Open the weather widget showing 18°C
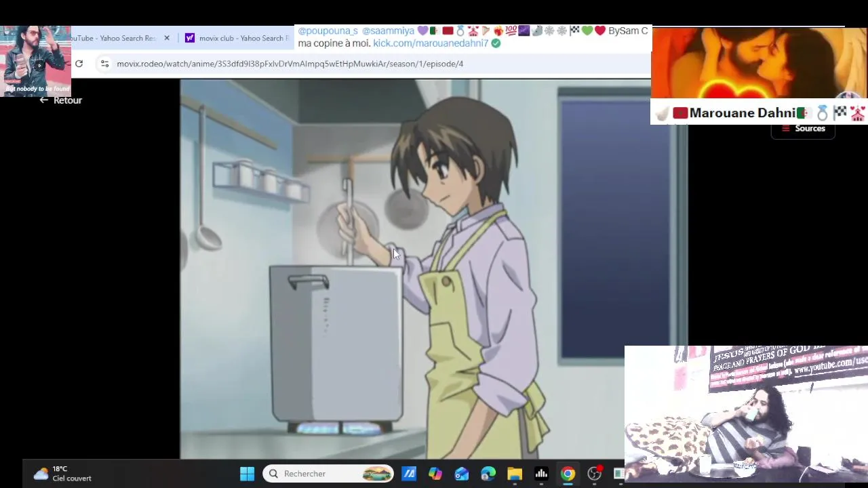Screen dimensions: 868x488 [62, 474]
